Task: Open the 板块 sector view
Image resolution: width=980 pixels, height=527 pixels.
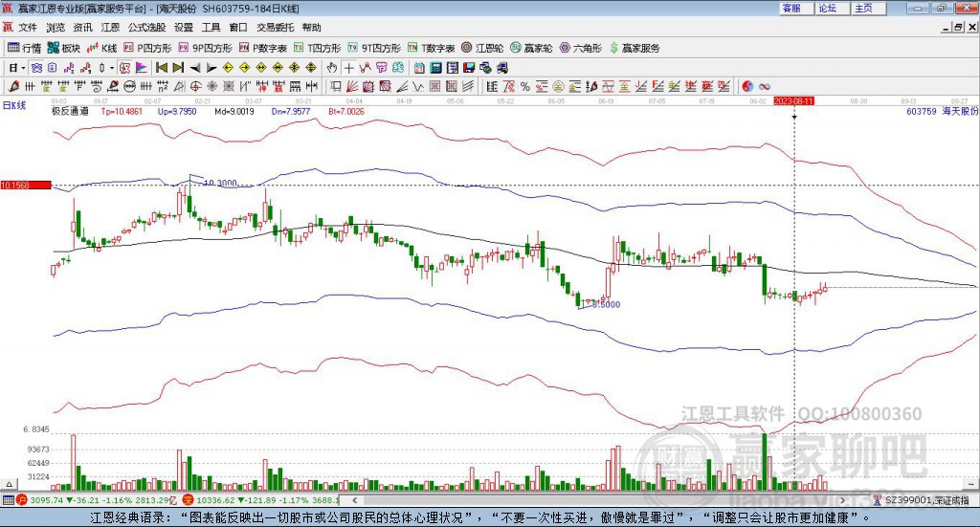Action: point(64,48)
